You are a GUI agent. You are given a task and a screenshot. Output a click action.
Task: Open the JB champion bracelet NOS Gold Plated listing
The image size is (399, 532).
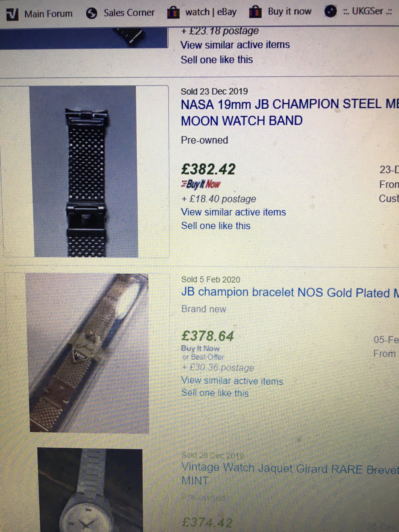(289, 293)
